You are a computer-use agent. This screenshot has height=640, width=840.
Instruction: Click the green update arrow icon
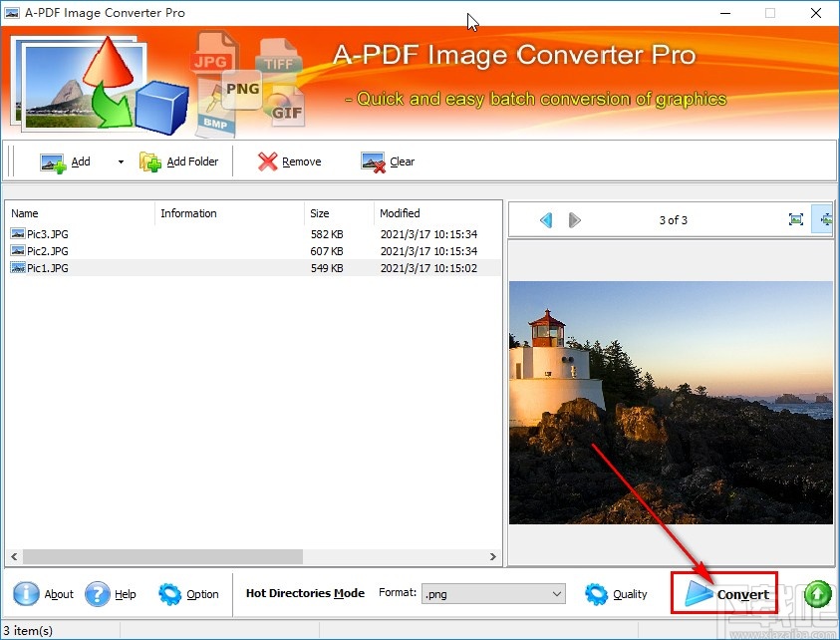click(817, 593)
